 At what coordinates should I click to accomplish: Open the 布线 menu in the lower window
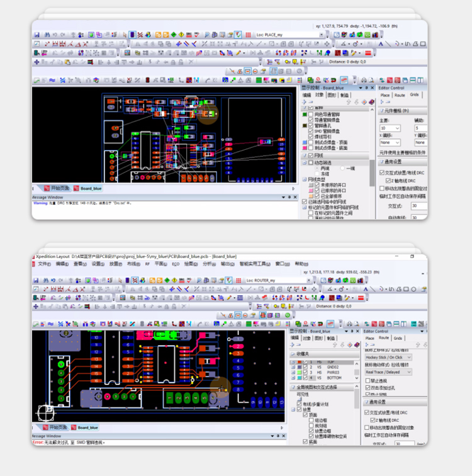coord(133,264)
